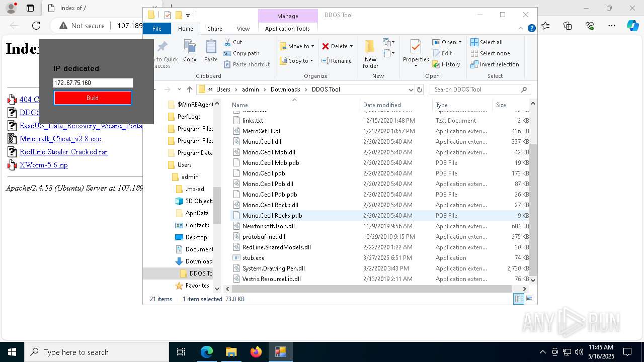Open the Move to dropdown
The image size is (644, 362).
point(297,46)
